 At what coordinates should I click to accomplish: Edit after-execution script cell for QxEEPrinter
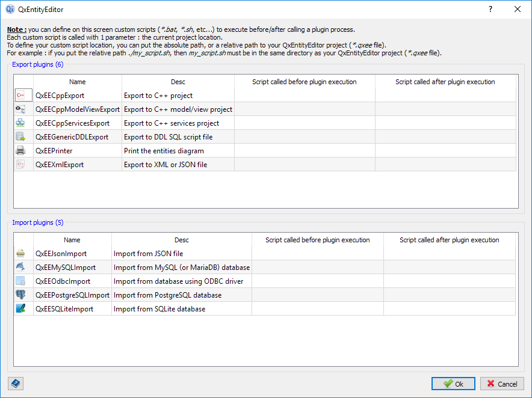(445, 151)
